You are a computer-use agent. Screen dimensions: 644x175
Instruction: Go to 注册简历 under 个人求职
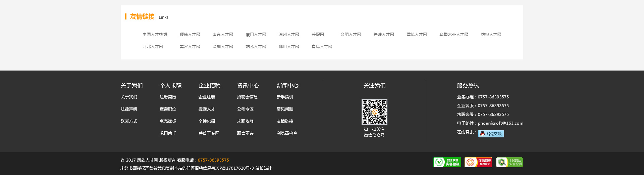(168, 97)
